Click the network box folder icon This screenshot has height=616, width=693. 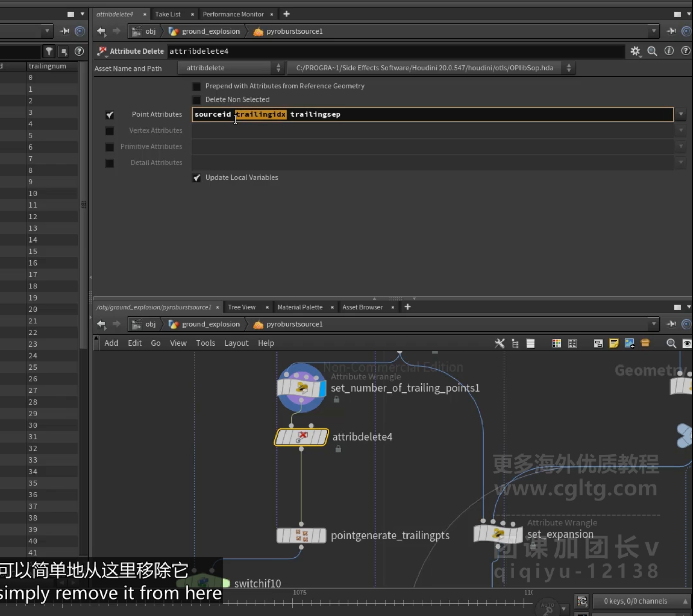coord(645,343)
